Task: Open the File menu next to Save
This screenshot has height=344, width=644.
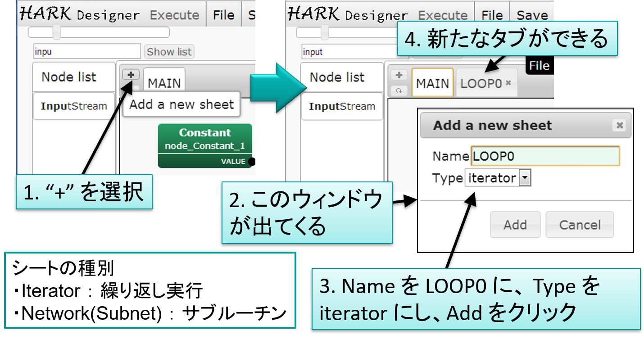Action: click(492, 15)
